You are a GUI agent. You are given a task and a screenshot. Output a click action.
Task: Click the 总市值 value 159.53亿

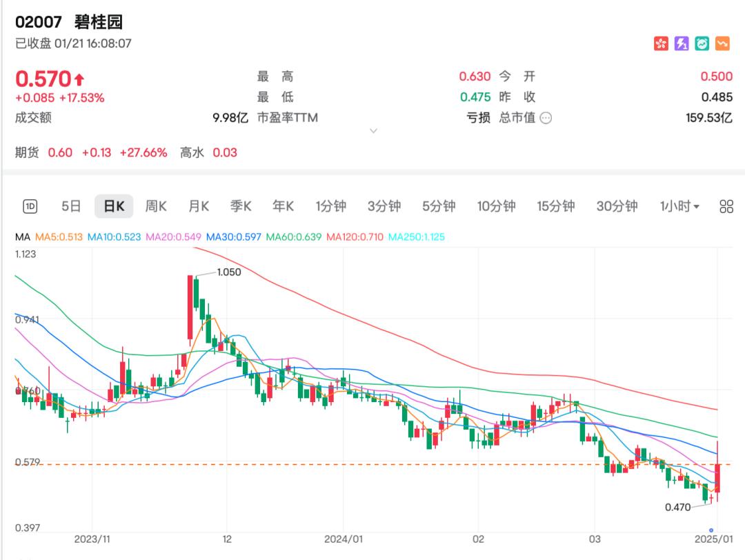point(708,118)
